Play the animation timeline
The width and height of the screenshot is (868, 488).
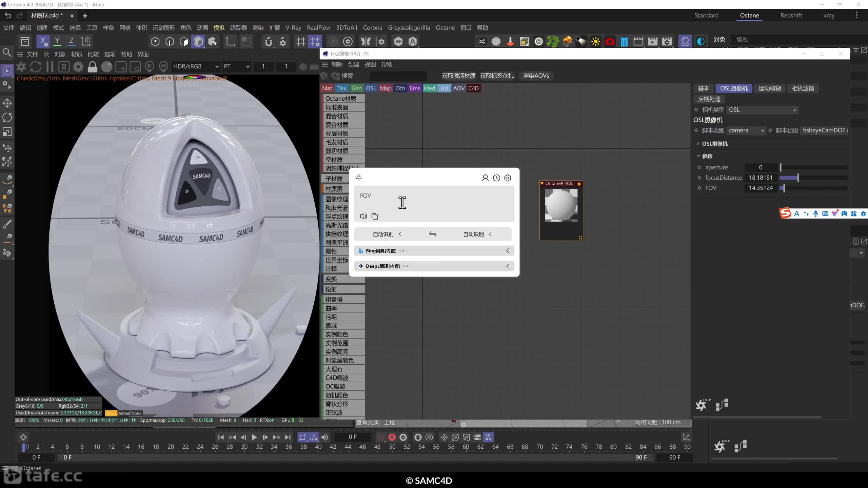[254, 438]
